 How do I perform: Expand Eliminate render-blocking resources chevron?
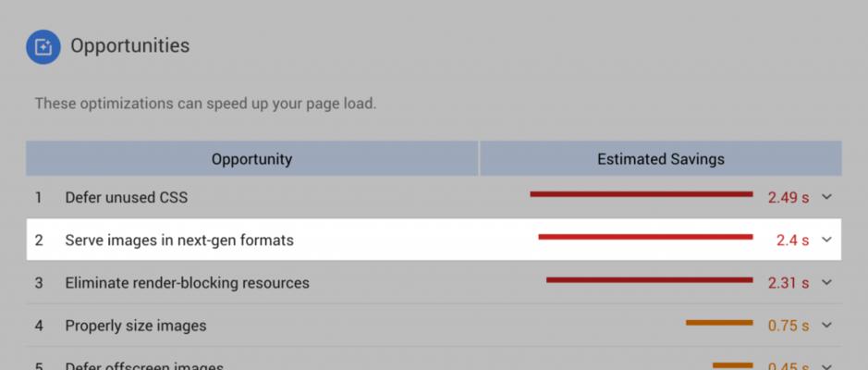coord(826,282)
